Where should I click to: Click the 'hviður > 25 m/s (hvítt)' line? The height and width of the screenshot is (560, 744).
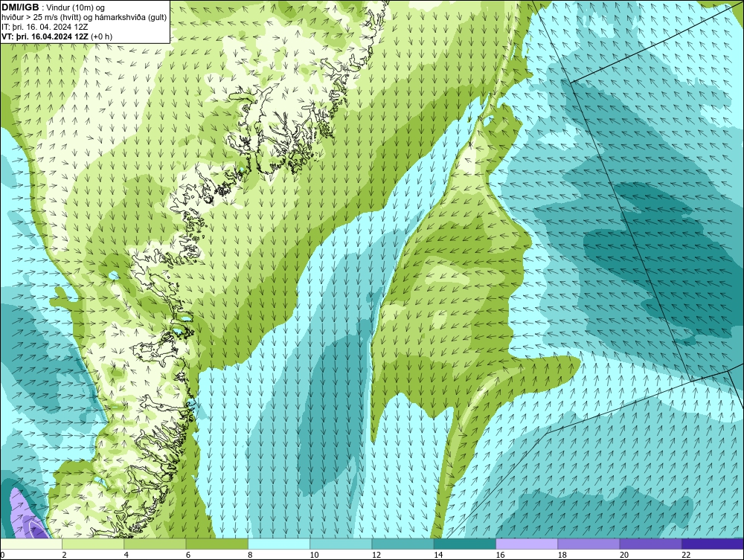pos(85,18)
